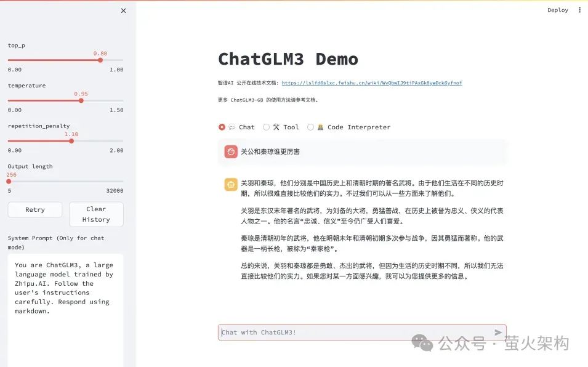Click the temperature maximum label 1.50
588x367 pixels.
(116, 110)
